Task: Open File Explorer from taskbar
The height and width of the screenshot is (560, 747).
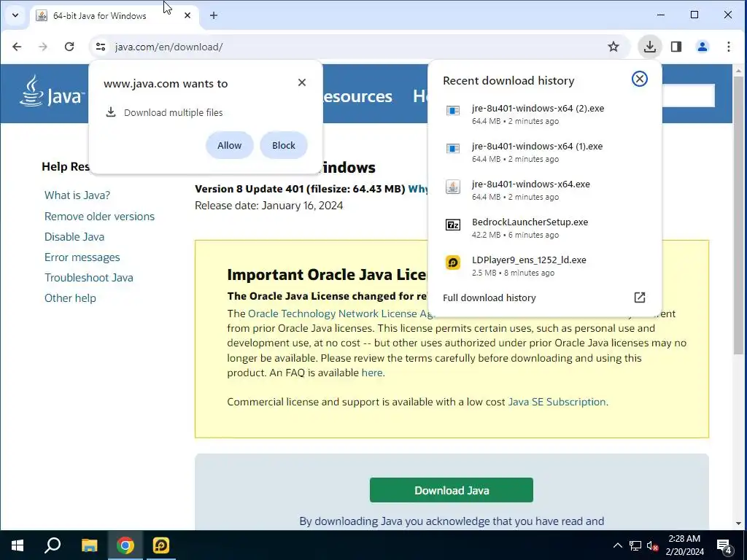Action: click(89, 545)
